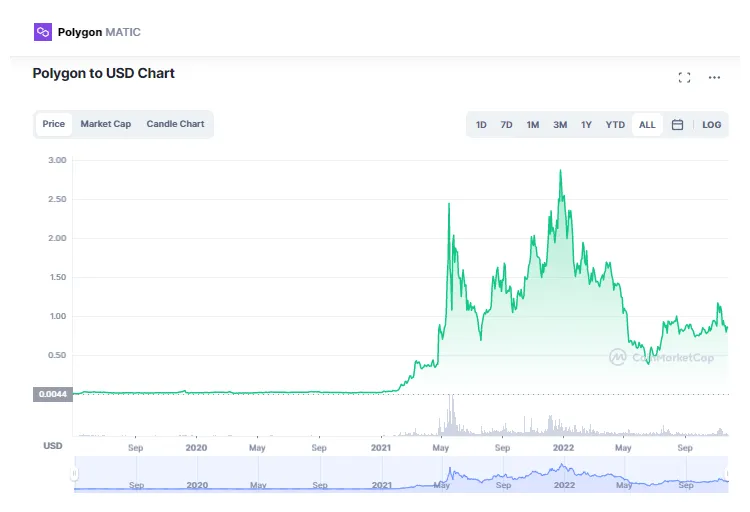Switch to the Candle Chart tab
750x512 pixels.
point(175,124)
